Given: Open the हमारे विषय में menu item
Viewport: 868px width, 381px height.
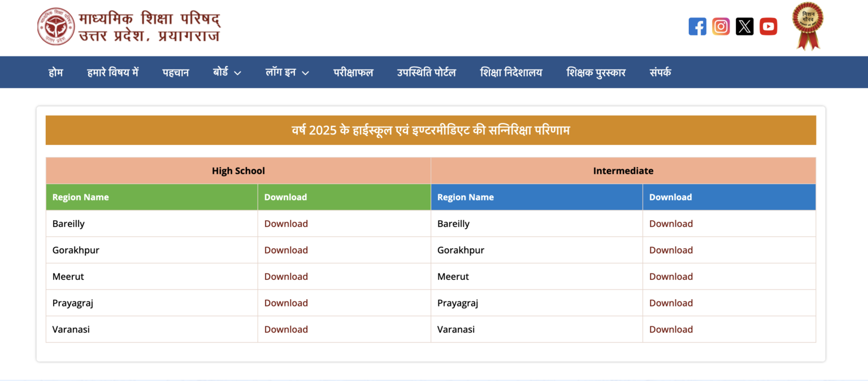Looking at the screenshot, I should 113,72.
